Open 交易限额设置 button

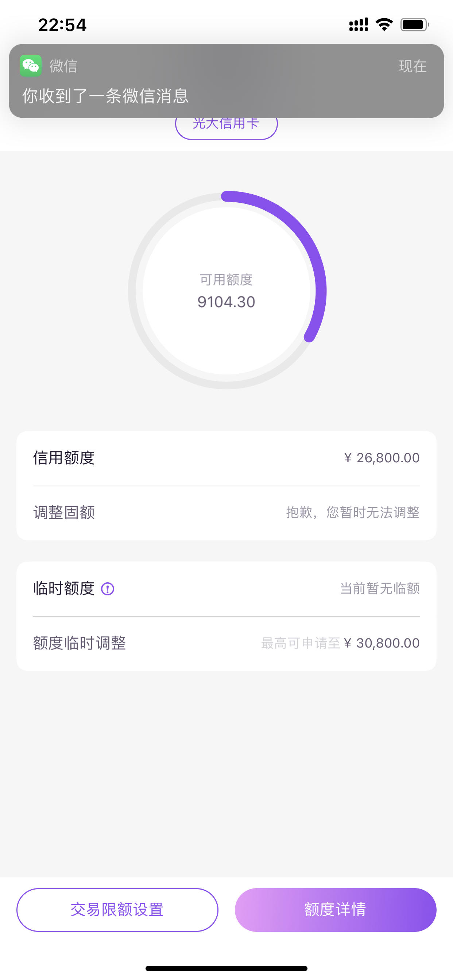point(117,910)
